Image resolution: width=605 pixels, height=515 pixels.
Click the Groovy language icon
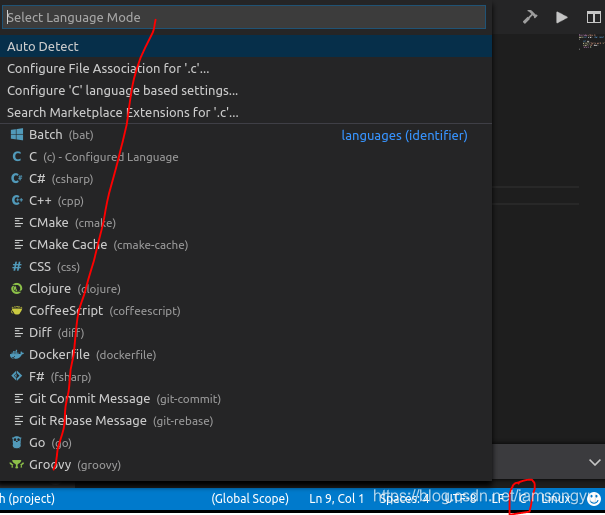[x=17, y=464]
